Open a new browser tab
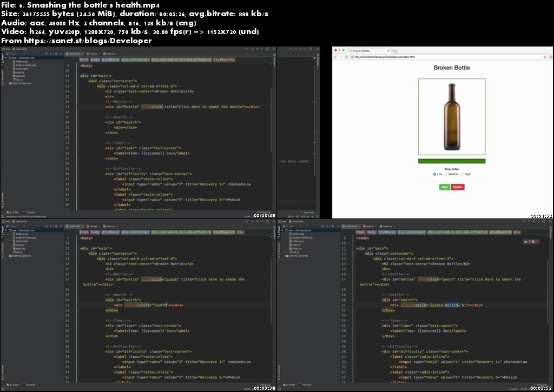This screenshot has height=392, width=554. [394, 51]
